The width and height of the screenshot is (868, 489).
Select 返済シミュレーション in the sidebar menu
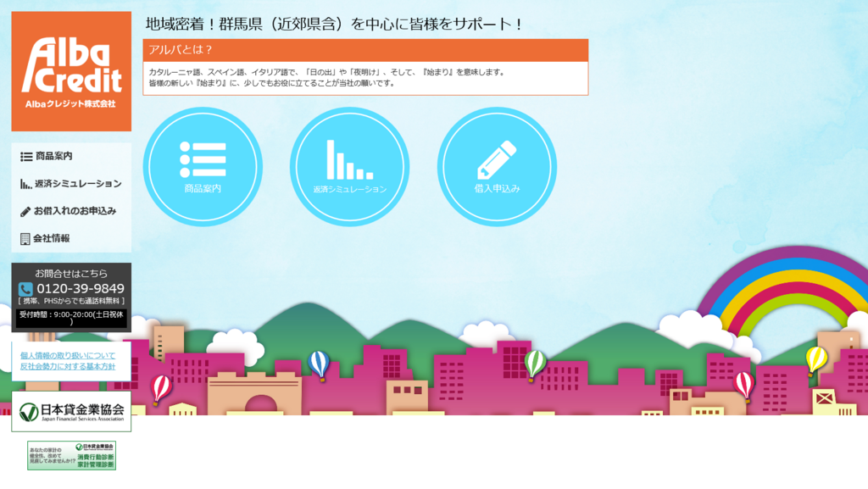(71, 184)
